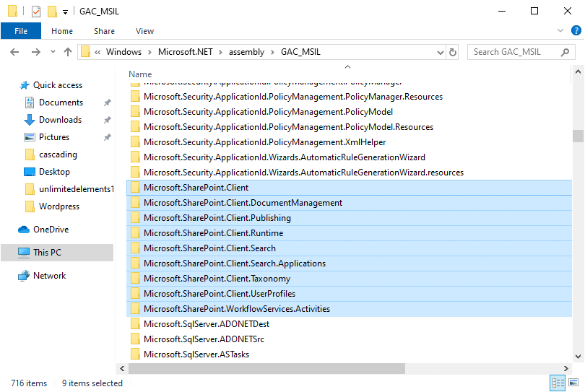Click the vertical scrollbar up arrow
The width and height of the screenshot is (585, 392).
[x=578, y=72]
